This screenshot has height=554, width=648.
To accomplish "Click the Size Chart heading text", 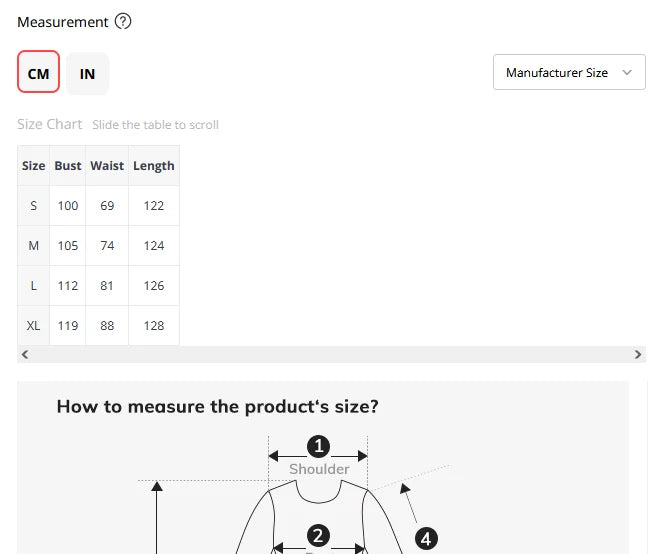I will 50,125.
